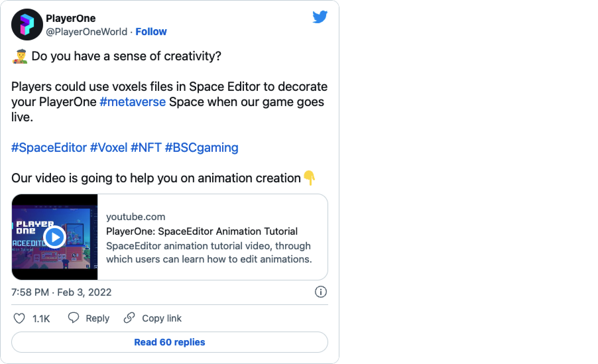Open the #Voxel hashtag
Image resolution: width=598 pixels, height=364 pixels.
click(x=109, y=148)
